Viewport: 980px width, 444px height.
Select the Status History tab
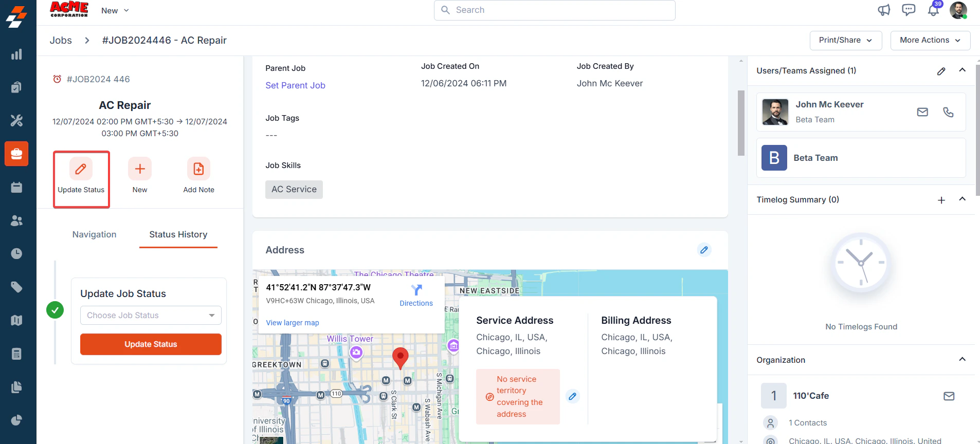178,234
